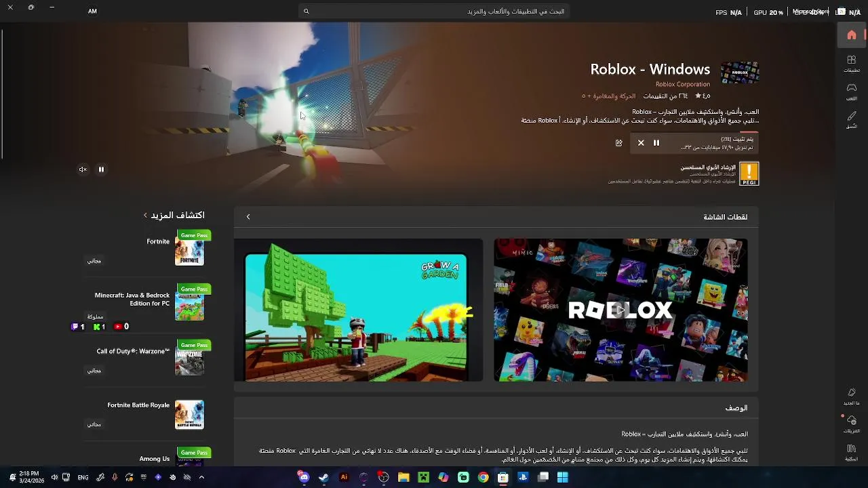Click the Minecraft game cover icon

point(189,306)
